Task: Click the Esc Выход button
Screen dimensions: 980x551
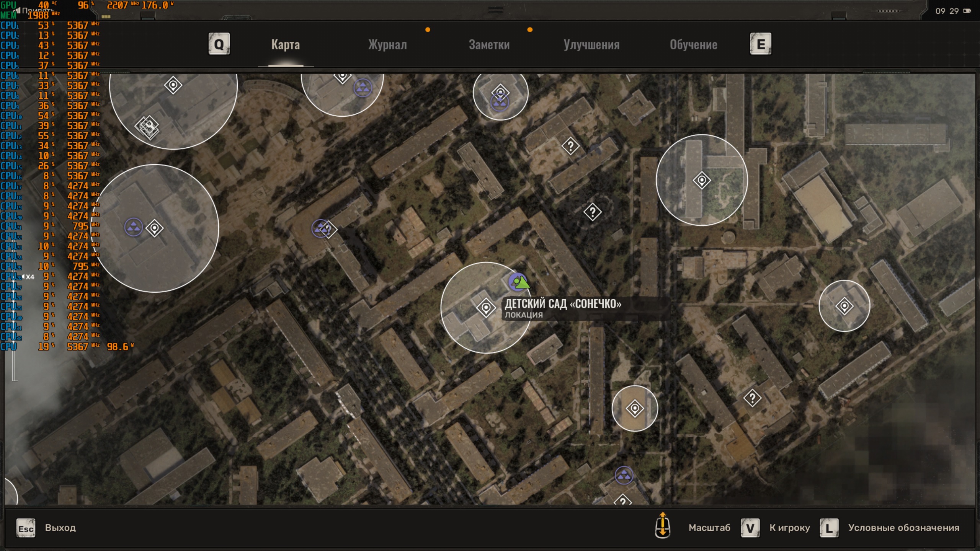Action: (26, 528)
